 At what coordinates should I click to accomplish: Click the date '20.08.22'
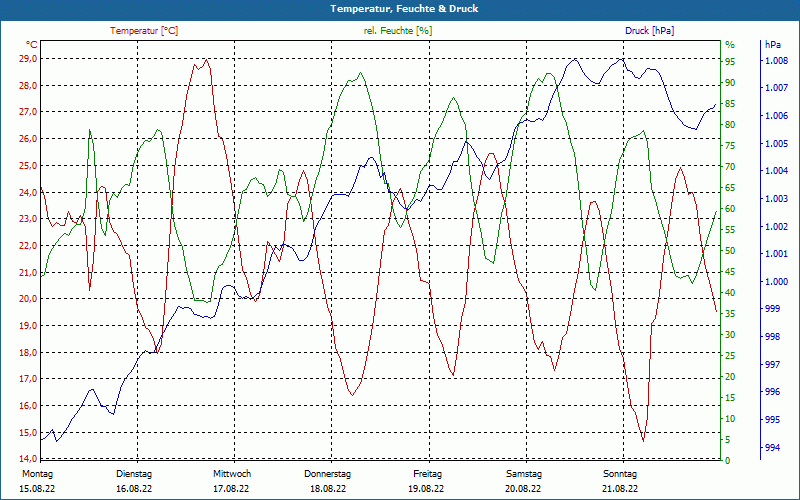click(523, 489)
